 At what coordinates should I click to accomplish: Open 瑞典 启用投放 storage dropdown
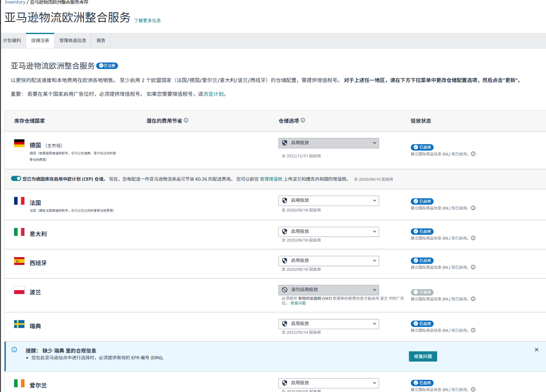click(x=329, y=324)
